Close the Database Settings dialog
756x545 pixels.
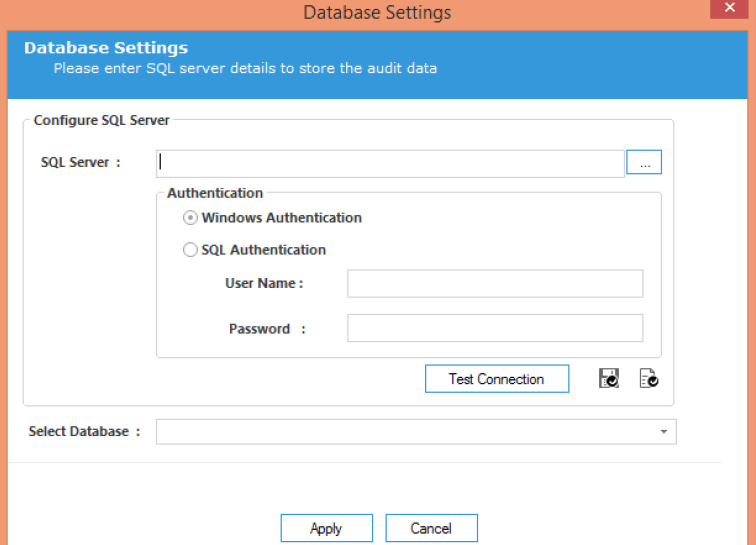point(729,8)
